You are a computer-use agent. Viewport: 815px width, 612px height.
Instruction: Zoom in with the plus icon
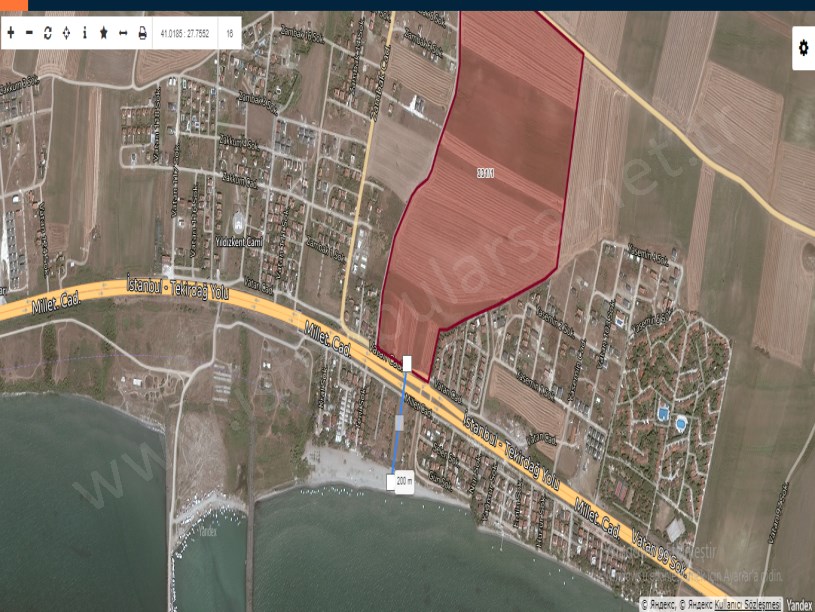[11, 33]
